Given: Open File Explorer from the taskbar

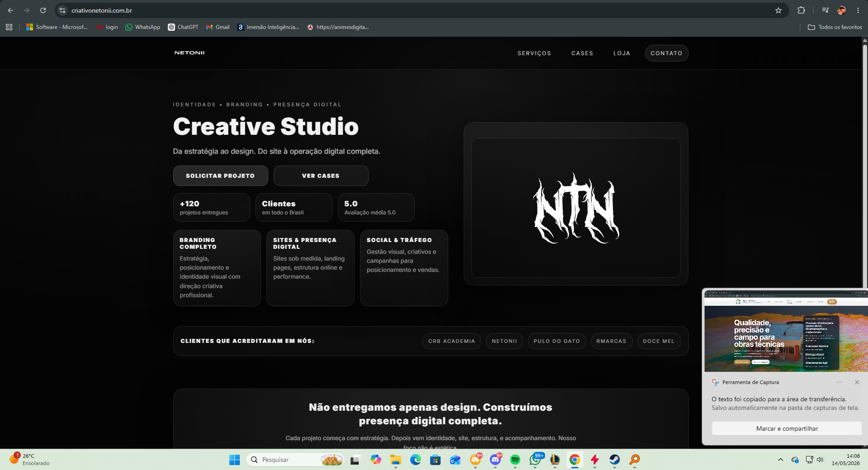Looking at the screenshot, I should (x=396, y=460).
